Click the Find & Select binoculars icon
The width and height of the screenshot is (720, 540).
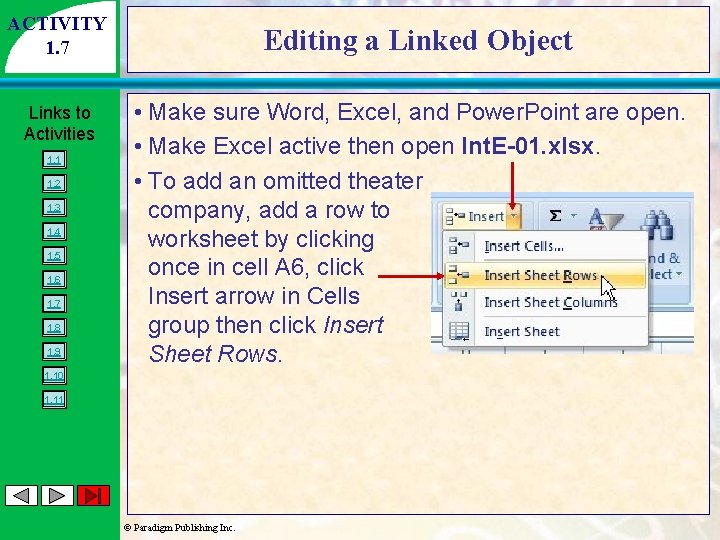pos(657,225)
